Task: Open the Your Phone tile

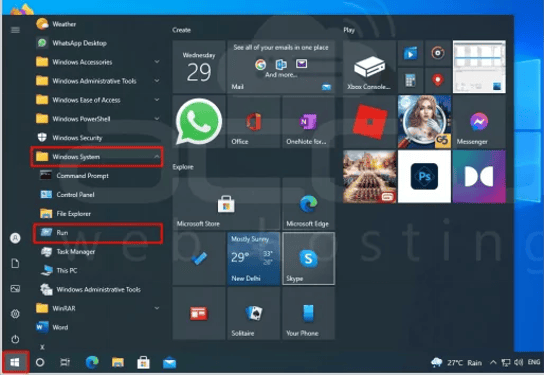Action: [x=309, y=314]
